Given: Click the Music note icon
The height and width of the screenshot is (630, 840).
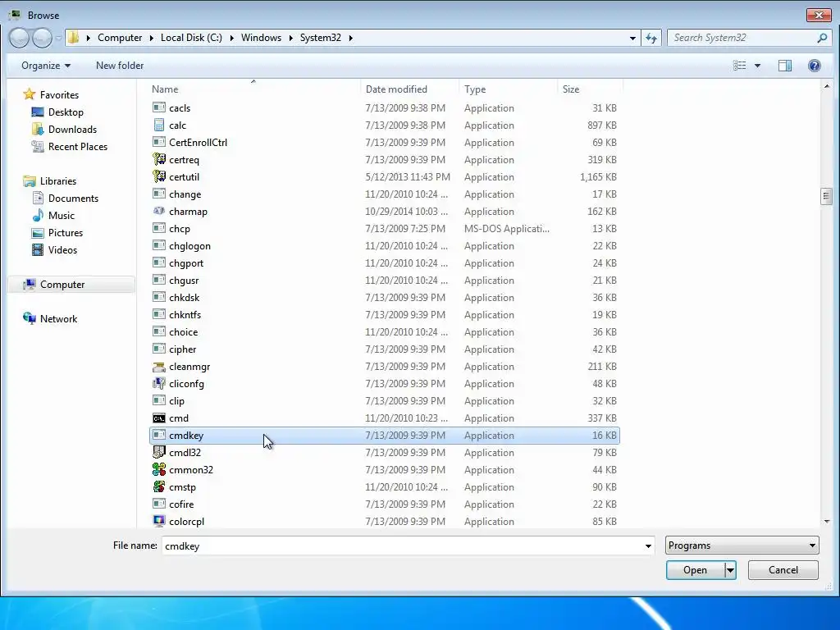Looking at the screenshot, I should tap(38, 216).
